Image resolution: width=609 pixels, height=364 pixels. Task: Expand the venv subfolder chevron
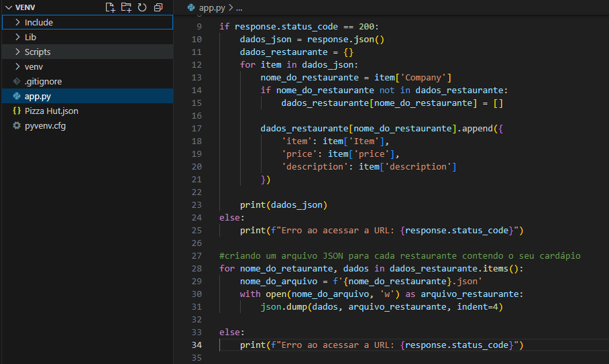17,66
